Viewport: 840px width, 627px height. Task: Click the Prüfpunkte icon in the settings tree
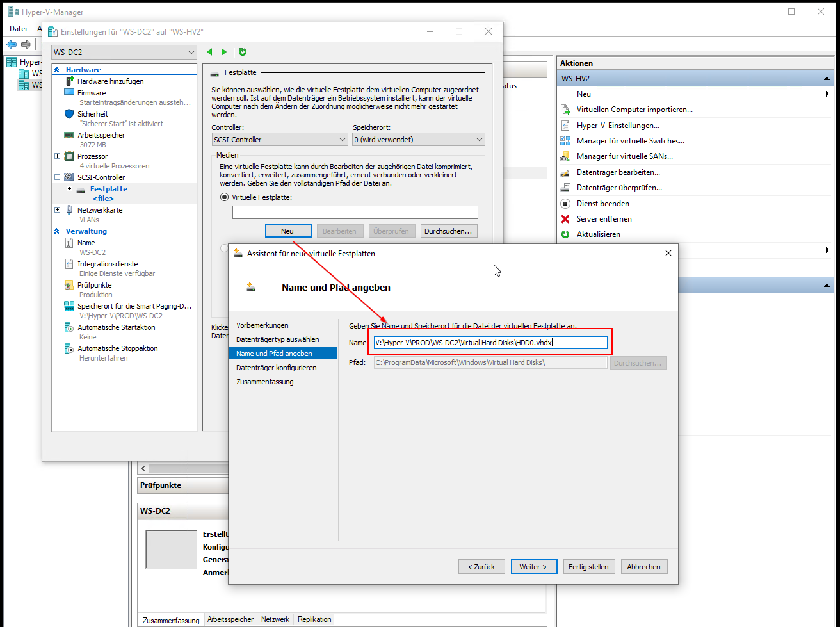[69, 285]
